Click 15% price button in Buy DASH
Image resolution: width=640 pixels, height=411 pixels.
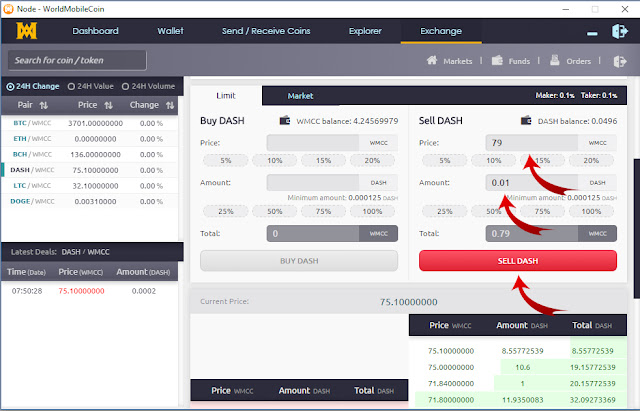[x=323, y=160]
